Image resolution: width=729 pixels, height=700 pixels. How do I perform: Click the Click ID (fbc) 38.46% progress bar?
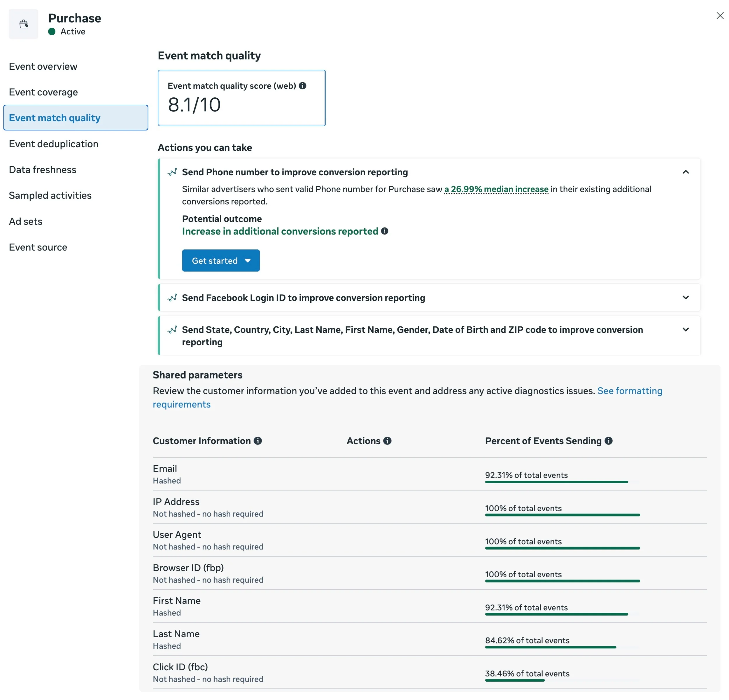point(515,680)
